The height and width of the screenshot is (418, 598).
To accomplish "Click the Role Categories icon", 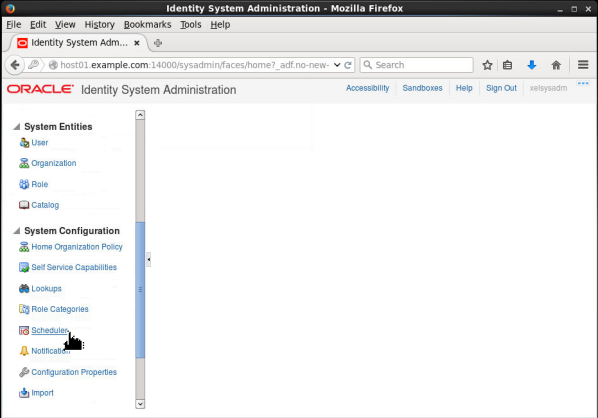I will pos(24,309).
